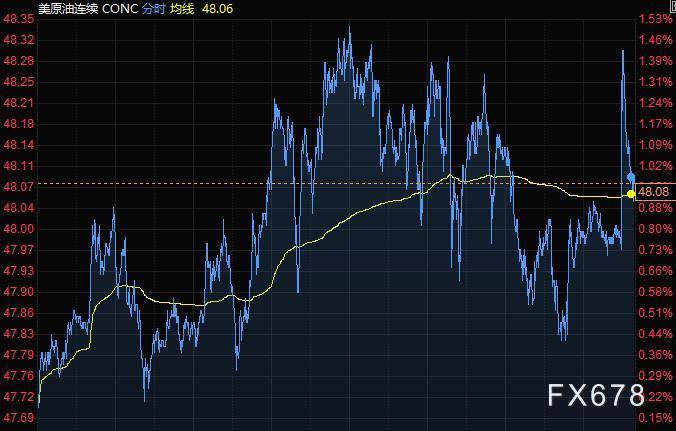This screenshot has height=431, width=676.
Task: Click the 48.08 current price tag
Action: point(653,191)
